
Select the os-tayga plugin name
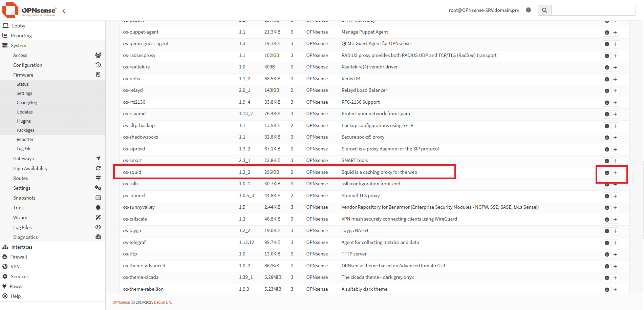tap(132, 230)
